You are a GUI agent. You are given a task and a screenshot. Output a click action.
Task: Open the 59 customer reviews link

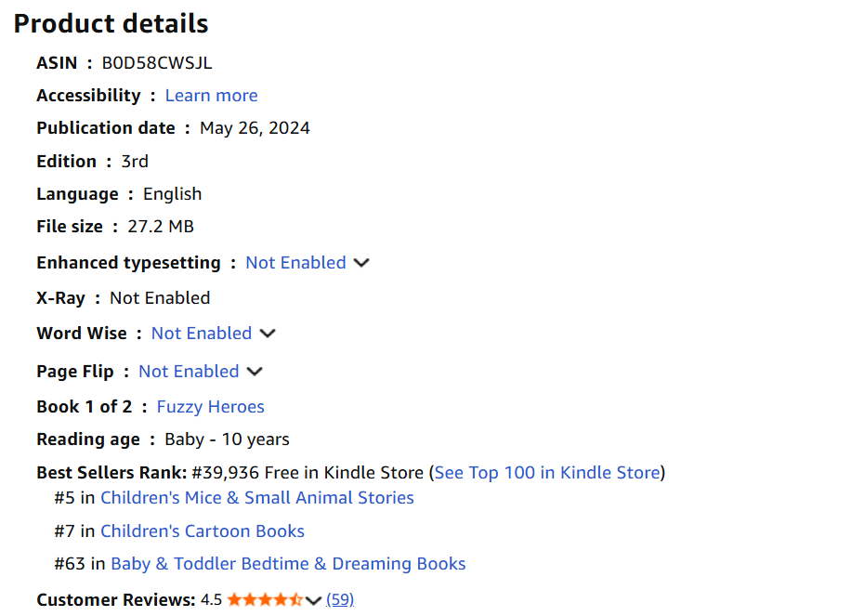coord(340,599)
